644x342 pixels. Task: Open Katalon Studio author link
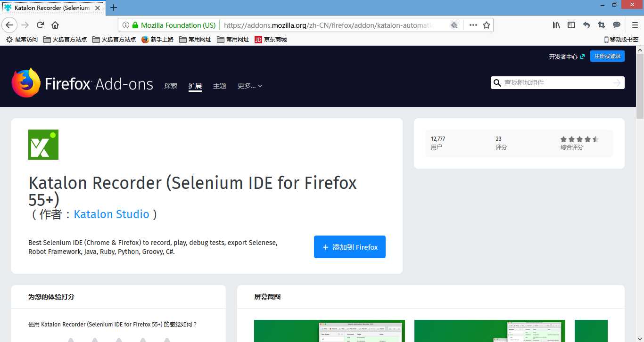(112, 214)
